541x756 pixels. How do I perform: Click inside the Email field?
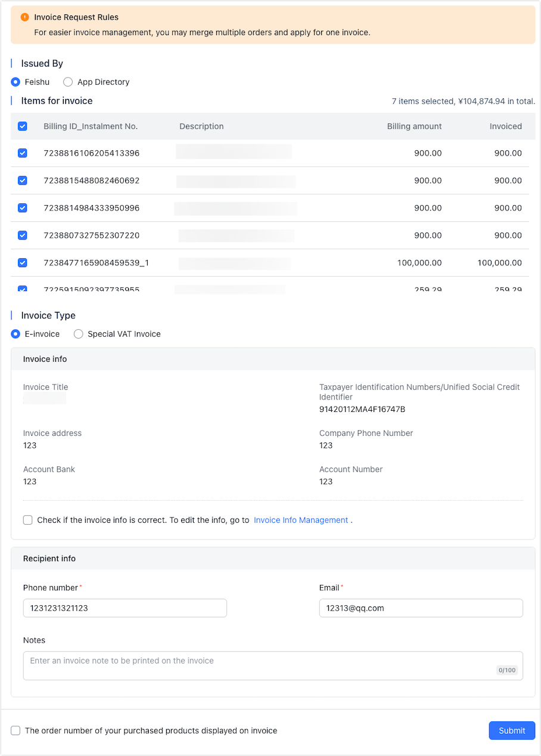click(421, 608)
